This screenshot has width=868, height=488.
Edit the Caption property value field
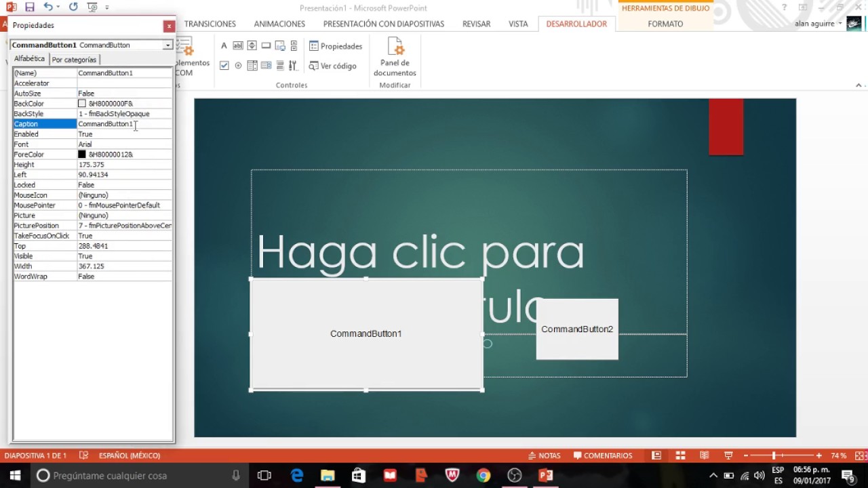click(125, 124)
